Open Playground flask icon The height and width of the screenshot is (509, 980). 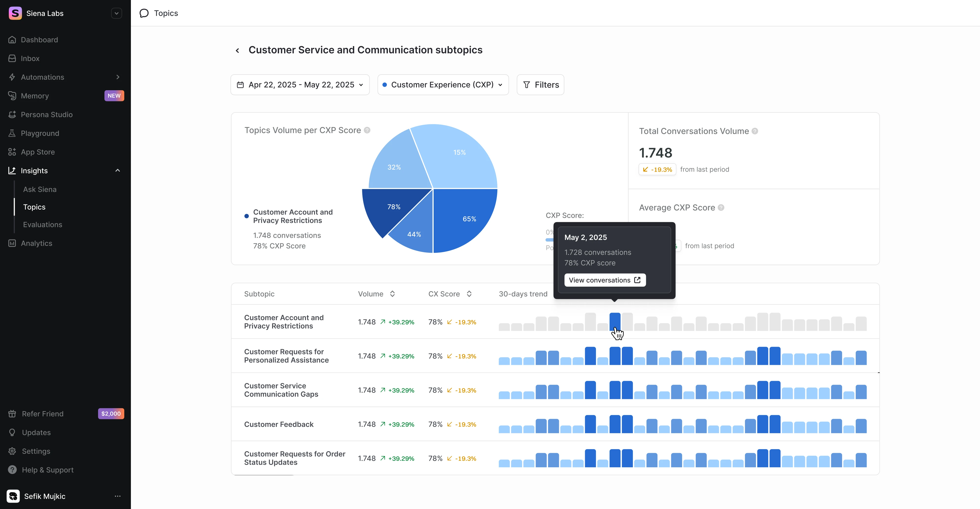[x=12, y=133]
